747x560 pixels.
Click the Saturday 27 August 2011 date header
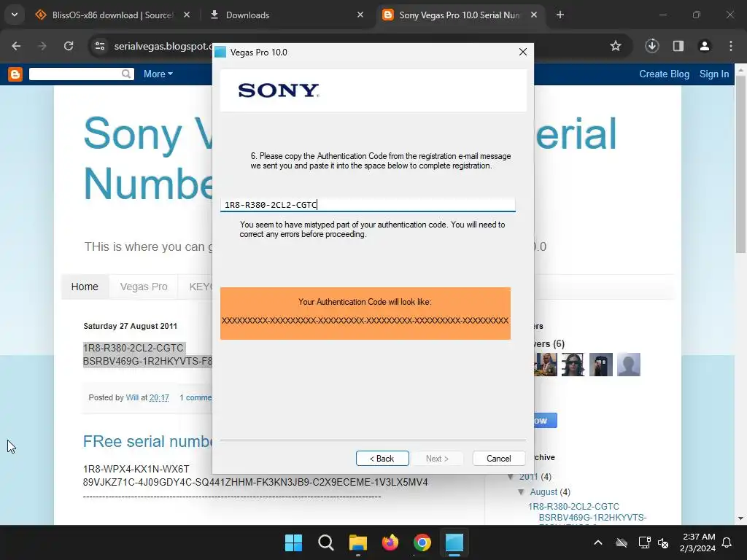point(130,326)
